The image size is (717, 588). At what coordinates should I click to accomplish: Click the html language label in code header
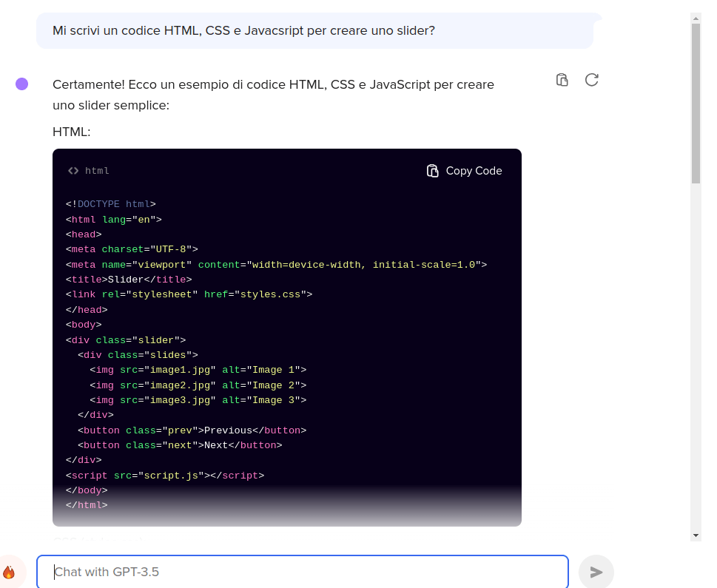[x=97, y=171]
